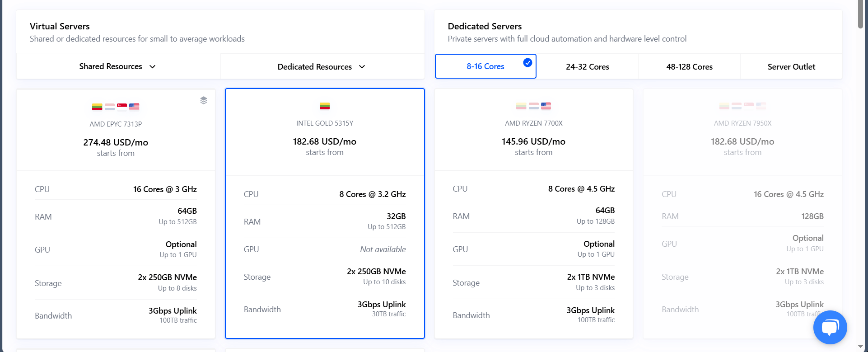
Task: Click Singapore flag on AMD EPYC 7313P card
Action: pyautogui.click(x=122, y=107)
